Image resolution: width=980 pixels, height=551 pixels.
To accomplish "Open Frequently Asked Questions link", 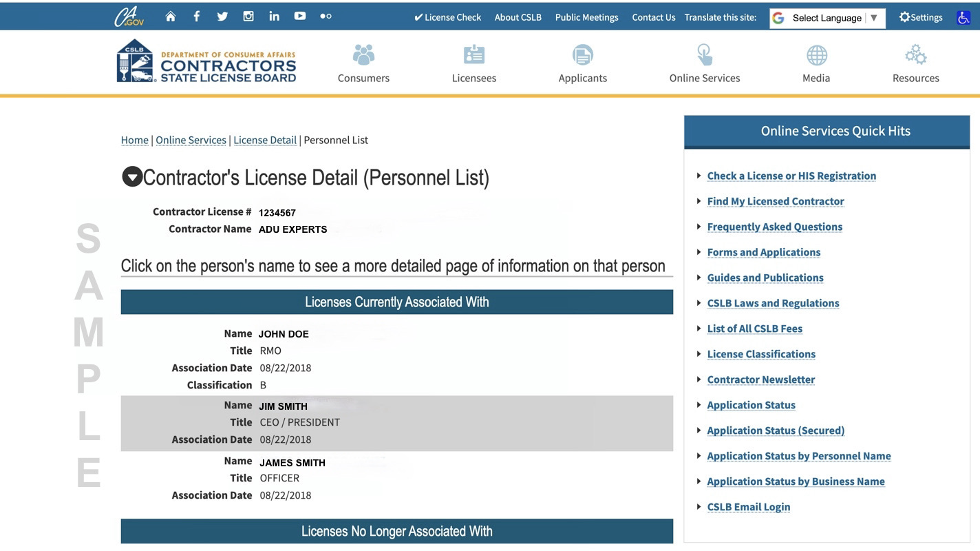I will pos(775,227).
